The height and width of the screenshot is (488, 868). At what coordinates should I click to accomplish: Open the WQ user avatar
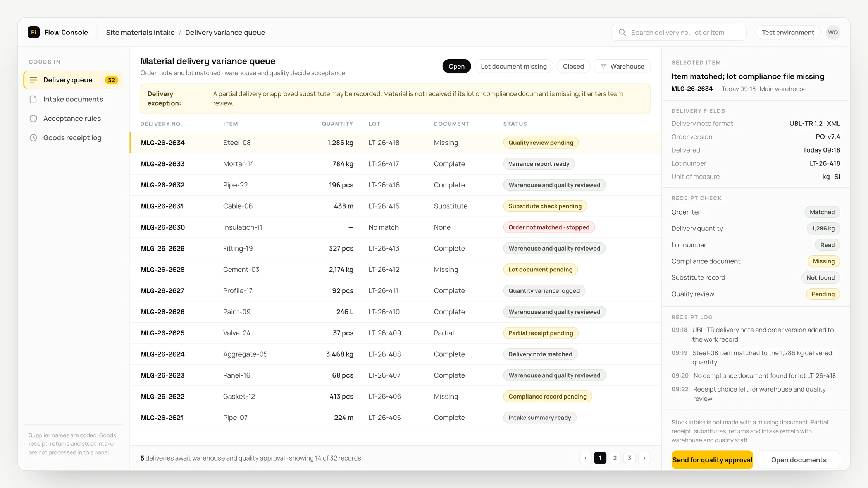(833, 33)
